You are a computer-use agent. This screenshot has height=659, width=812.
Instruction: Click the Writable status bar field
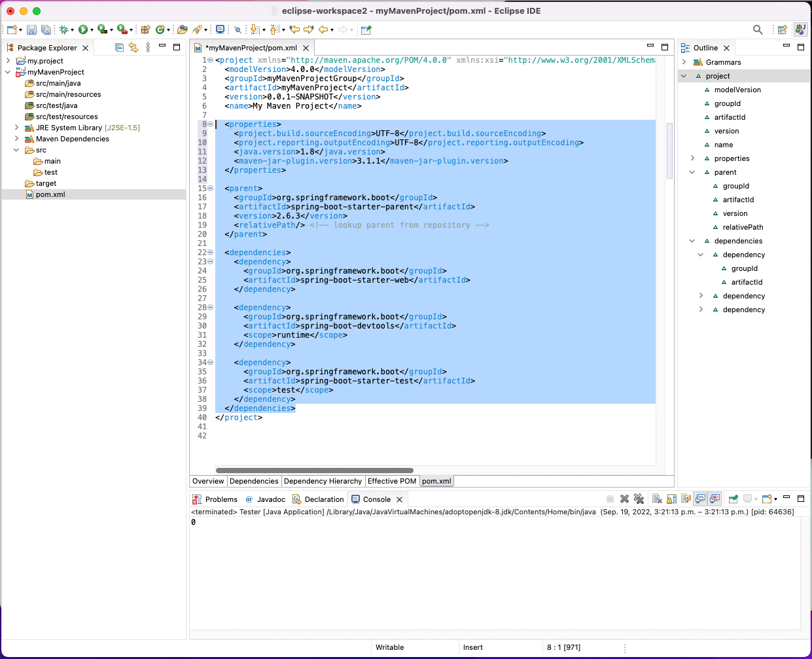pyautogui.click(x=390, y=647)
